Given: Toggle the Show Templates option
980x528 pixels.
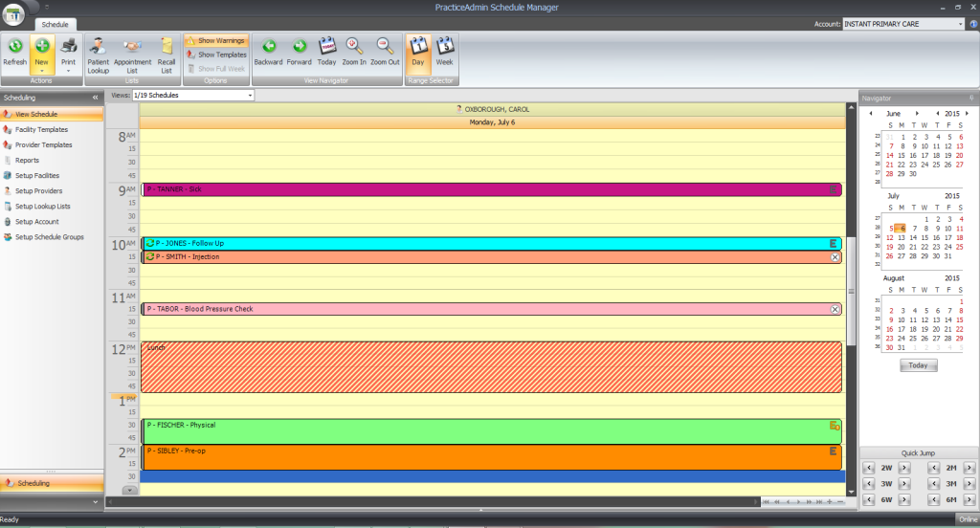Looking at the screenshot, I should [215, 55].
